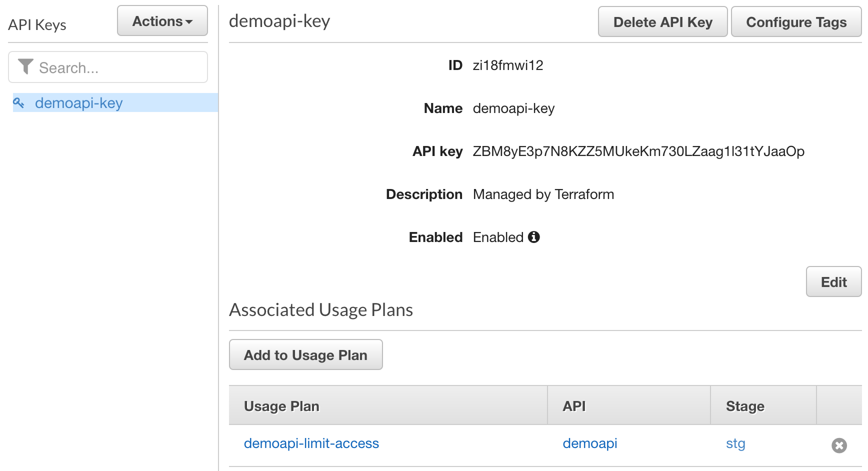Click the filter funnel icon in search

click(25, 67)
